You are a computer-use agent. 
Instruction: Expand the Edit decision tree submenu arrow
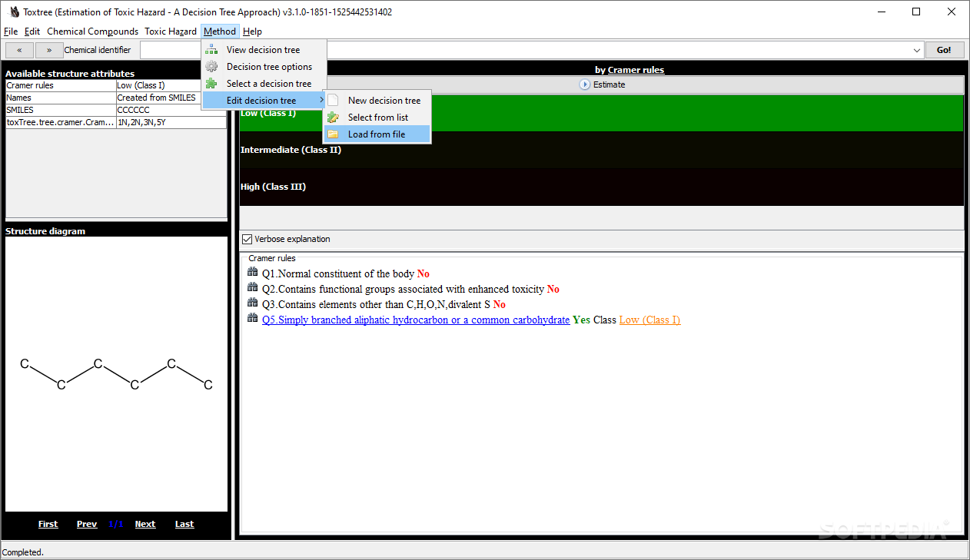[322, 101]
